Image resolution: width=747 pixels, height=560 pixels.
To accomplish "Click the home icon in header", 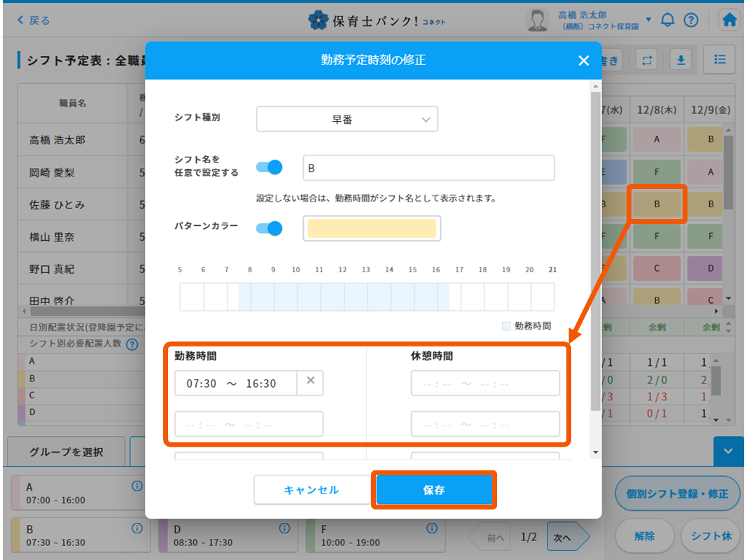I will click(729, 20).
